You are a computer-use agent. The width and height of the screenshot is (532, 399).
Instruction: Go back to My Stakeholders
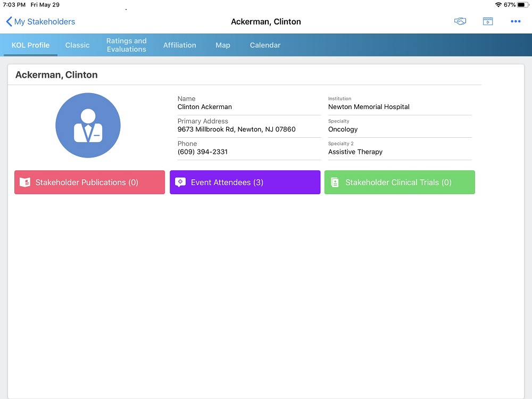click(40, 22)
